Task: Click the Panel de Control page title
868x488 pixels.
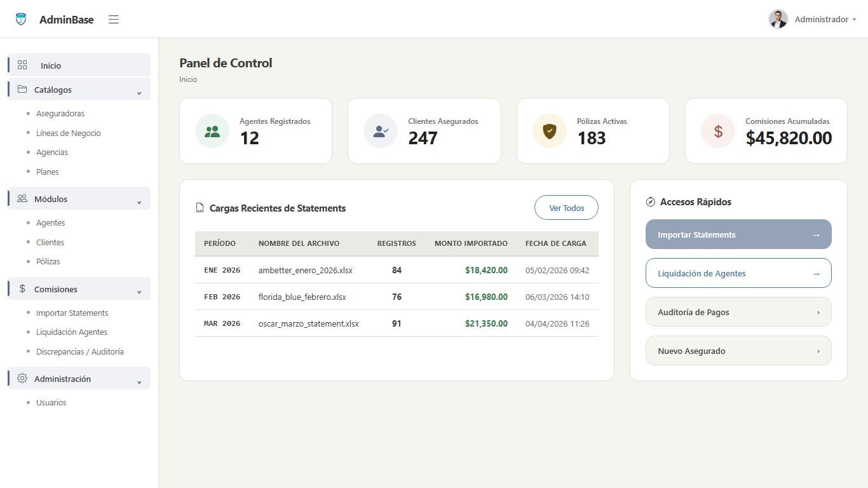Action: click(x=226, y=63)
